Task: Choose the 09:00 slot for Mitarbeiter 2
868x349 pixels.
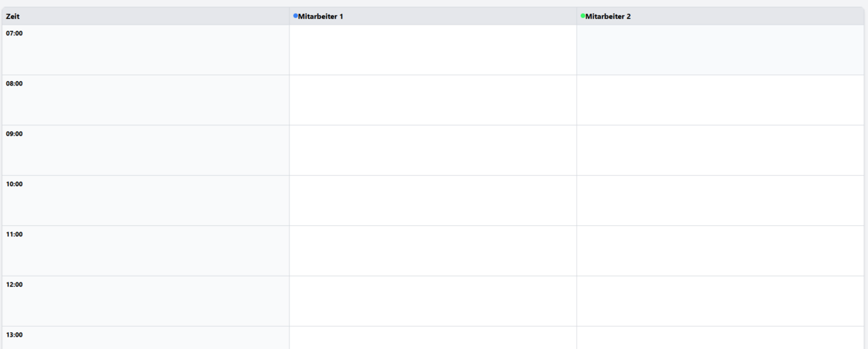Action: pos(720,151)
